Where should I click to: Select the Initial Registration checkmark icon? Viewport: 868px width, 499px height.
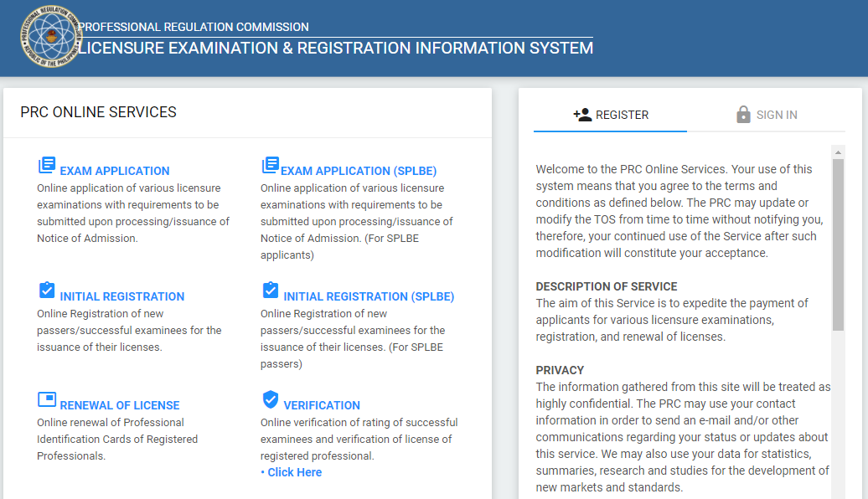(46, 291)
